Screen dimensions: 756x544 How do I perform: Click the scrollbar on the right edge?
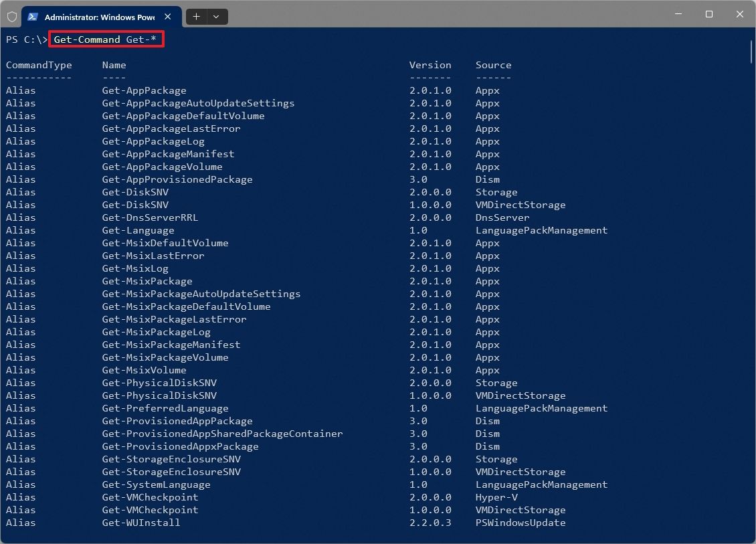click(752, 50)
